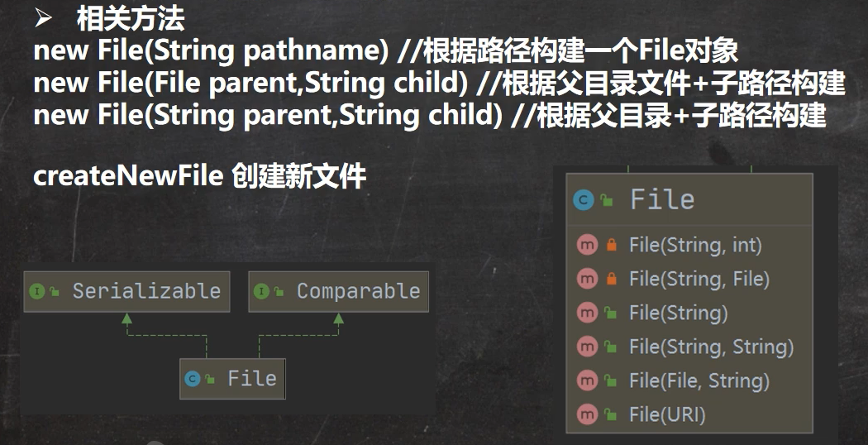Click the Comparable interface icon
868x445 pixels.
pyautogui.click(x=261, y=291)
